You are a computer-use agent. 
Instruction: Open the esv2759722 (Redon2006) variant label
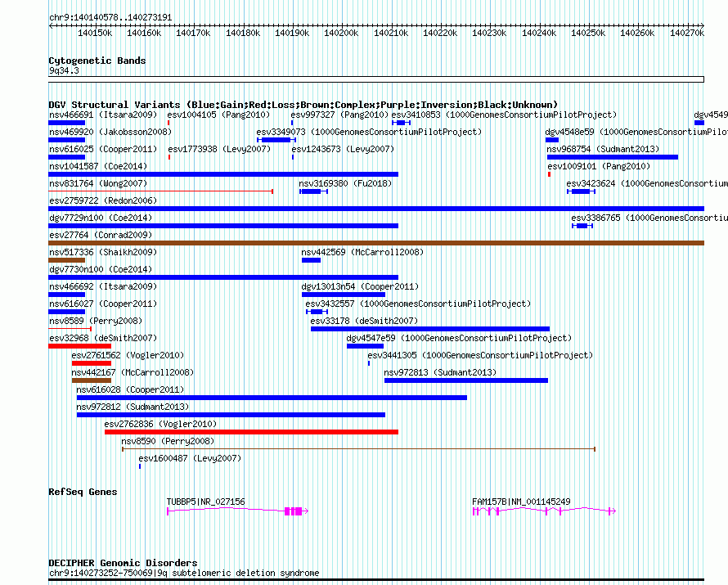103,200
